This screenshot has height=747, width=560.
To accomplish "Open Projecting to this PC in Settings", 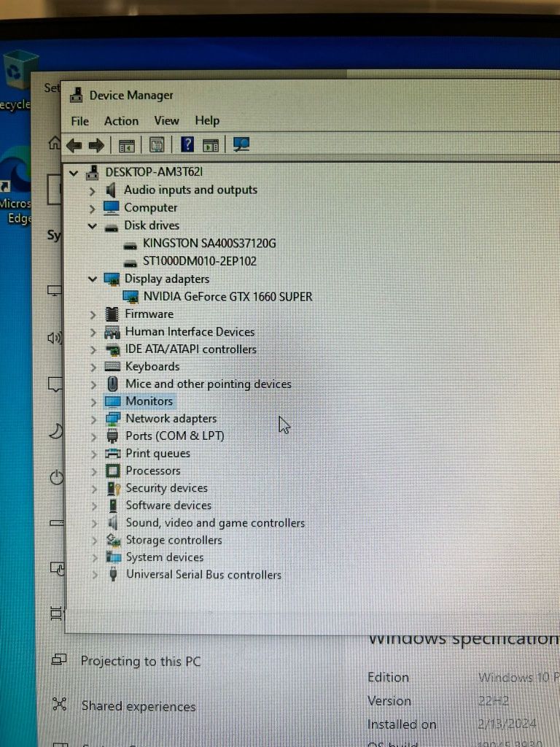I will (x=141, y=661).
